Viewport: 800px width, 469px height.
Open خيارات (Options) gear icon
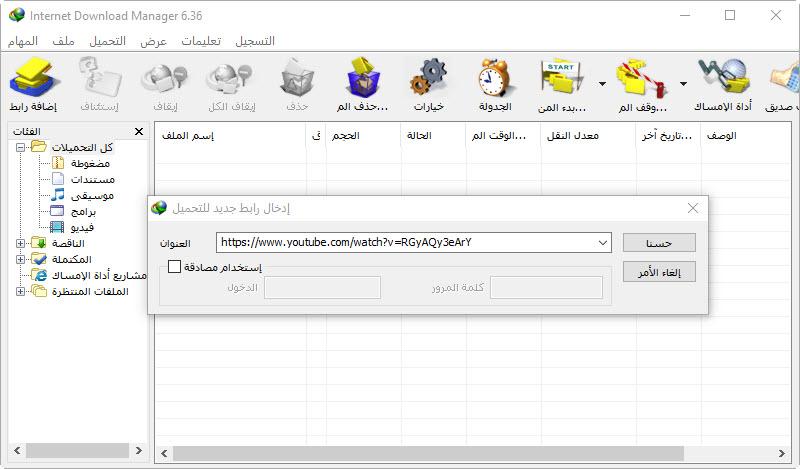point(429,78)
